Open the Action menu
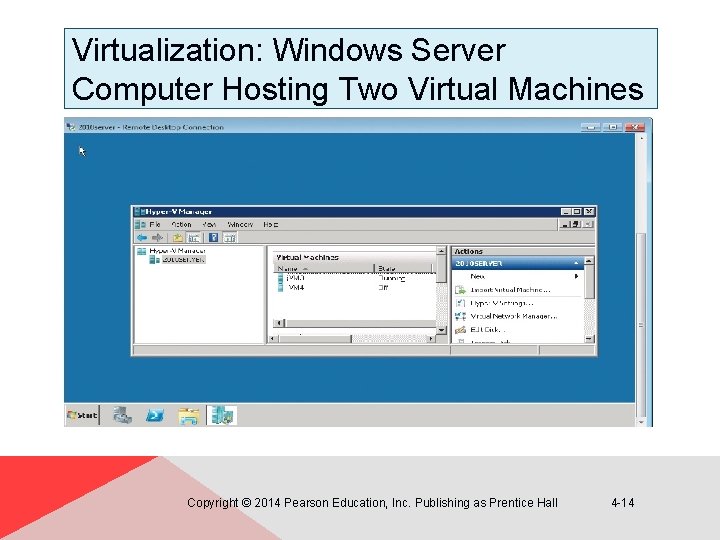 [181, 225]
